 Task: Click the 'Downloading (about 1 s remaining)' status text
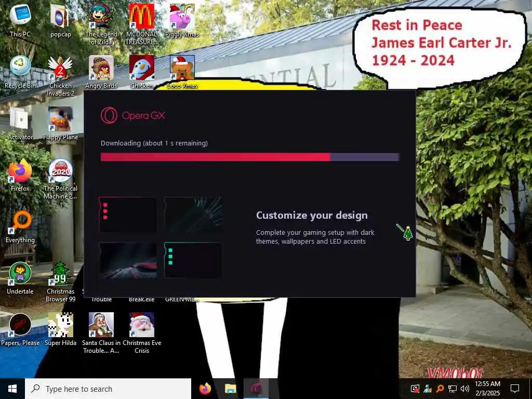click(x=154, y=143)
